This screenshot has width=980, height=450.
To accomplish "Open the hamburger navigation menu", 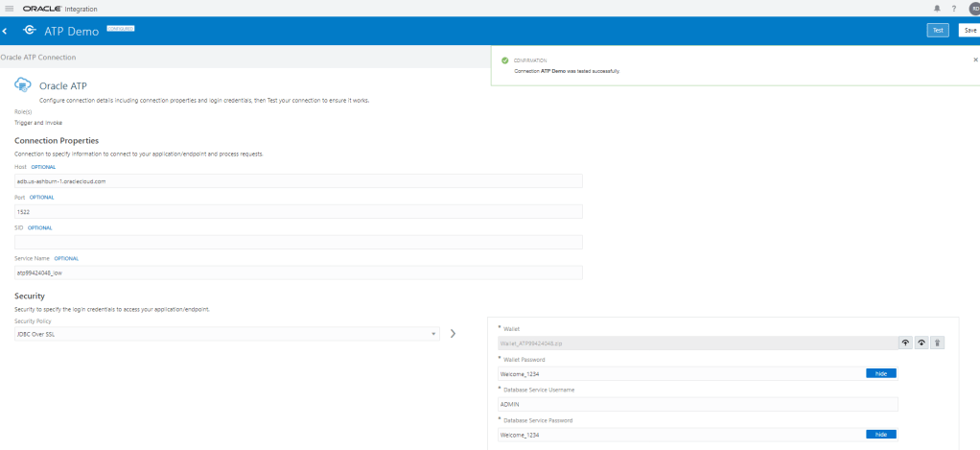I will (x=9, y=9).
